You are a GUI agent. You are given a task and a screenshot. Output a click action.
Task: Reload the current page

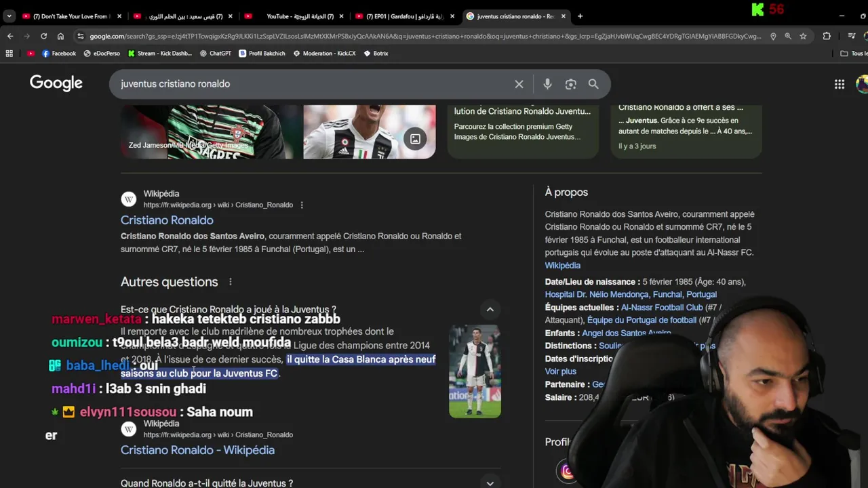[x=43, y=36]
